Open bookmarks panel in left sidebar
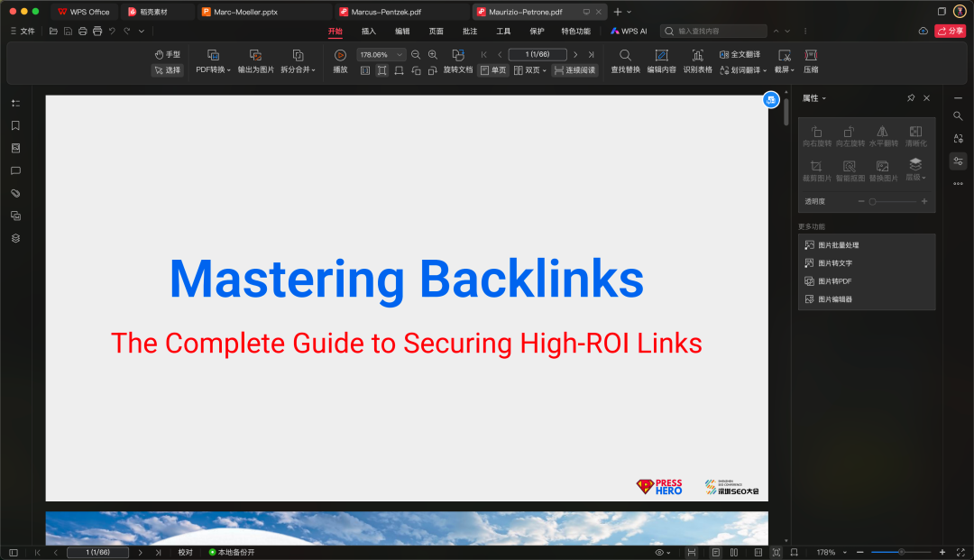Viewport: 974px width, 560px height. click(x=15, y=125)
